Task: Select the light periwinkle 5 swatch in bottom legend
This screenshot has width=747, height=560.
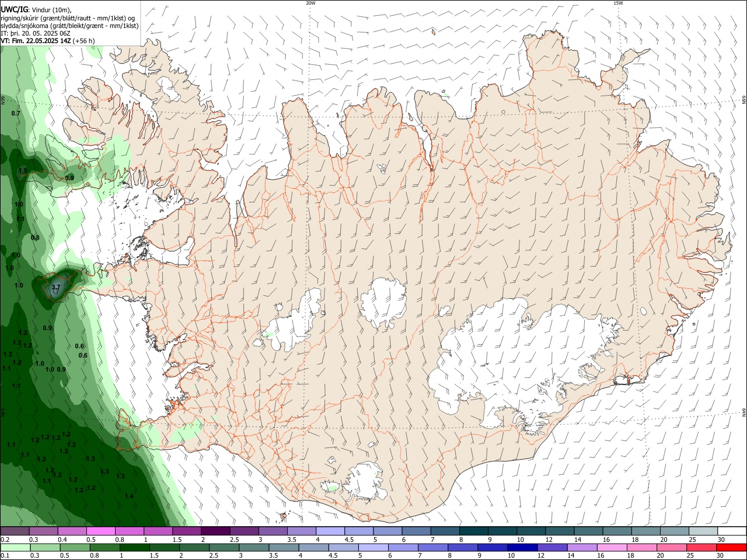Action: [373, 548]
